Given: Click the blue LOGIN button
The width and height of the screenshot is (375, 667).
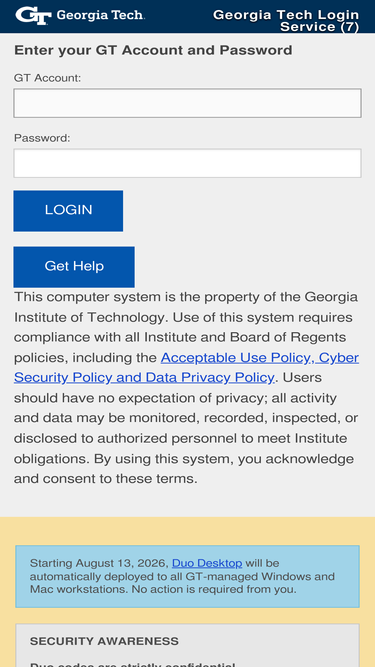Looking at the screenshot, I should click(x=68, y=211).
